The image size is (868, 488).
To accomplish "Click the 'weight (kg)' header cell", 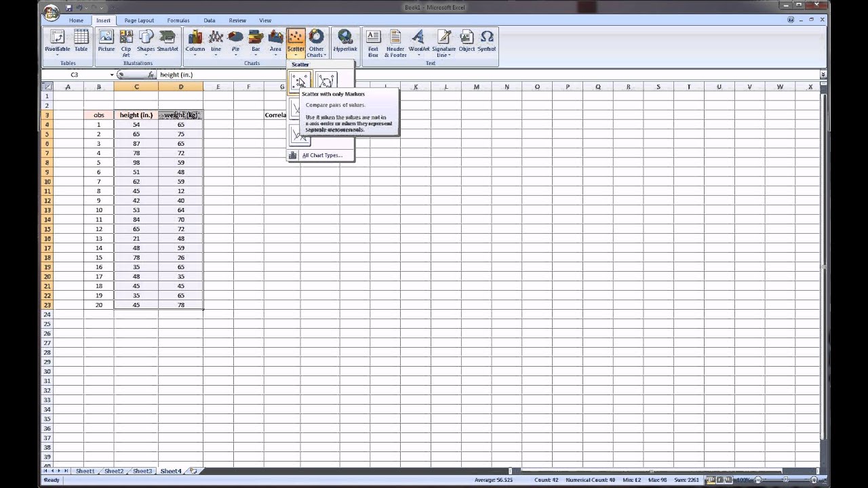I will pyautogui.click(x=181, y=115).
